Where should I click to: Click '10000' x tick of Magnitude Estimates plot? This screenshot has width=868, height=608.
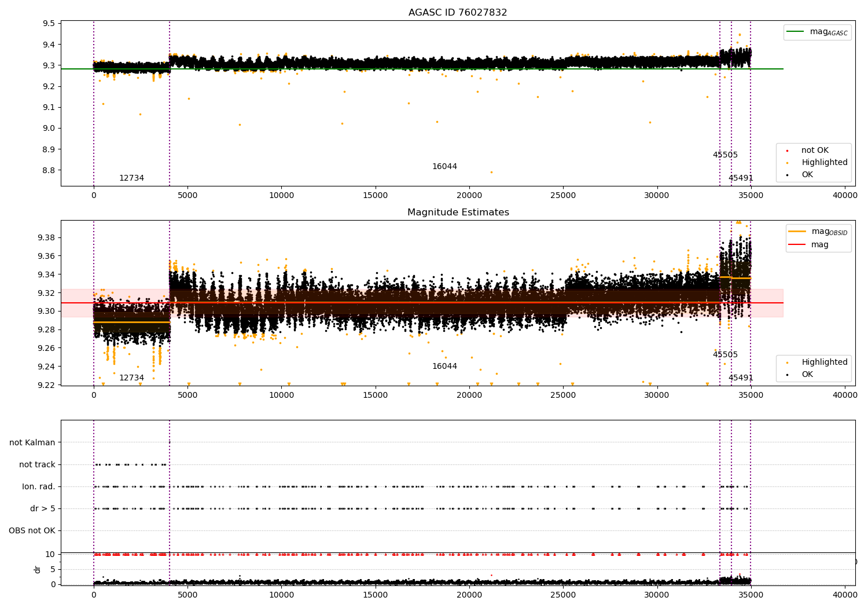(281, 395)
